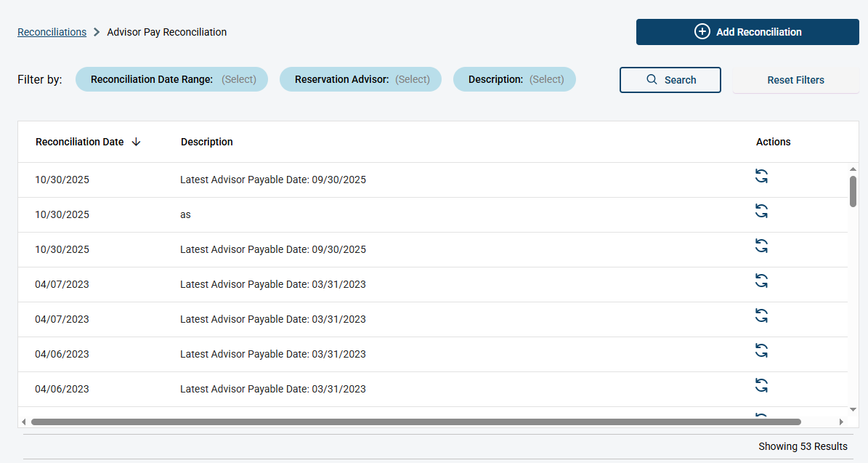868x463 pixels.
Task: Click the Add Reconciliation button
Action: 747,32
